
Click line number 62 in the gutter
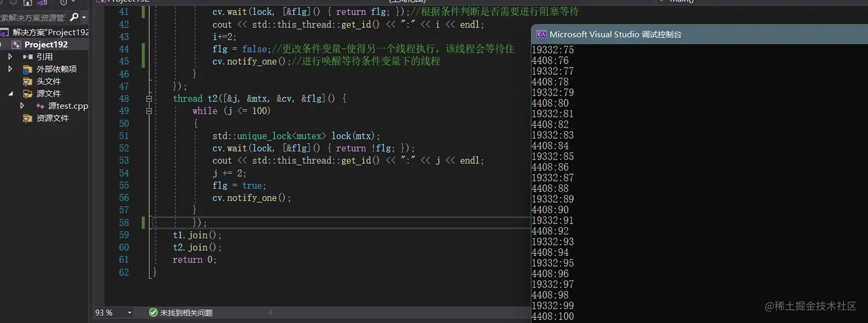123,272
